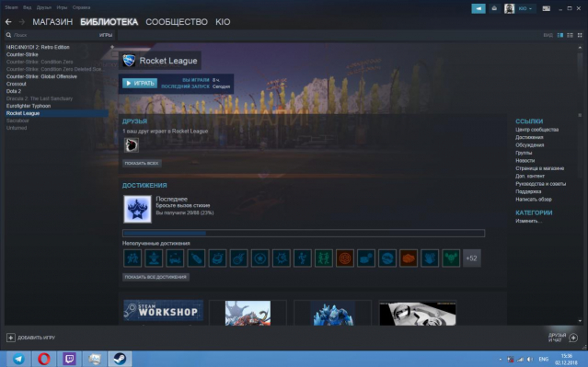
Task: Click the back navigation arrow
Action: click(8, 22)
